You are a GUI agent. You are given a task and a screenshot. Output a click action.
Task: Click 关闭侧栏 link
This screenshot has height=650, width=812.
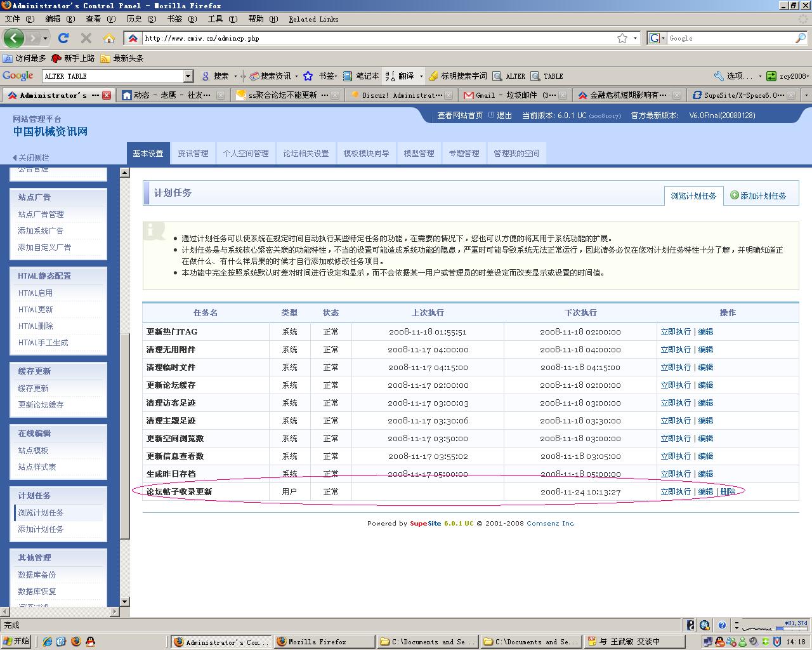pos(31,157)
